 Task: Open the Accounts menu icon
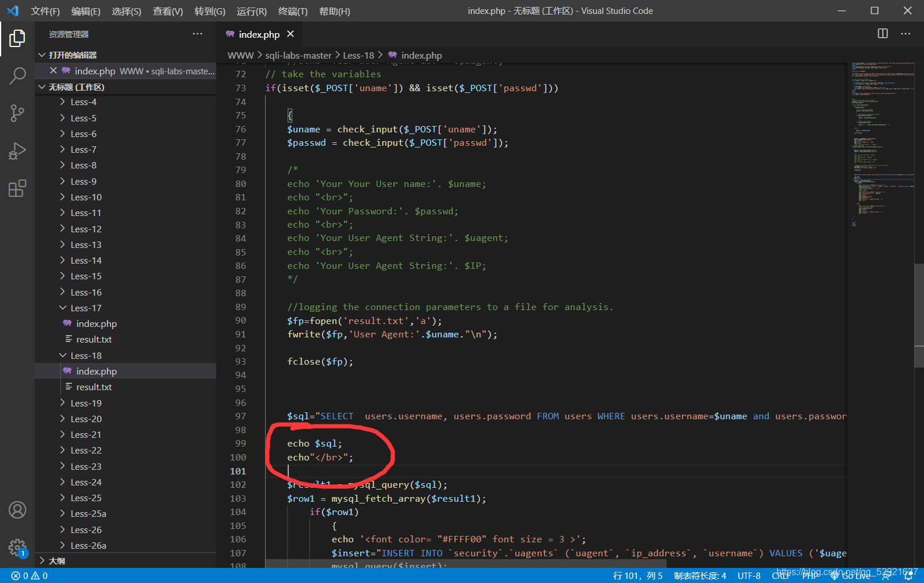(17, 510)
